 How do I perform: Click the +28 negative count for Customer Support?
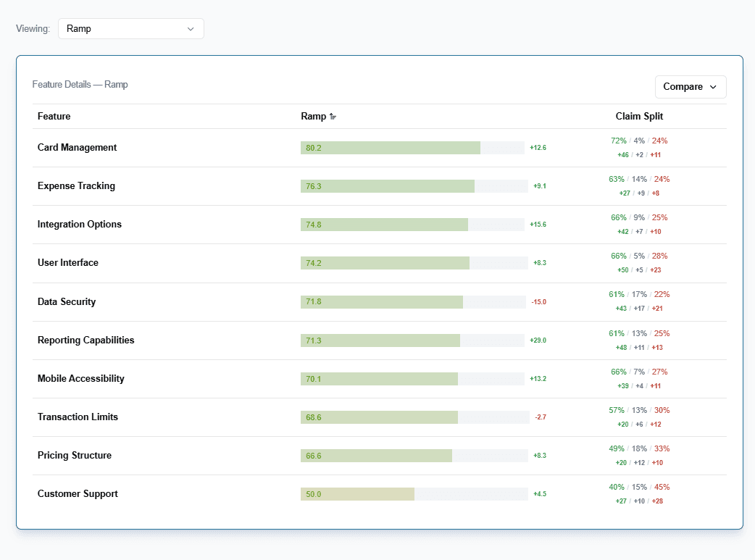point(657,501)
